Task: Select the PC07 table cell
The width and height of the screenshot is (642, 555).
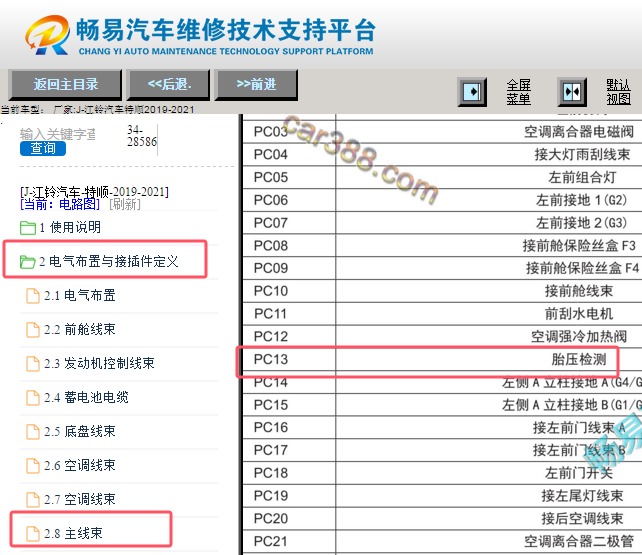Action: pyautogui.click(x=289, y=223)
